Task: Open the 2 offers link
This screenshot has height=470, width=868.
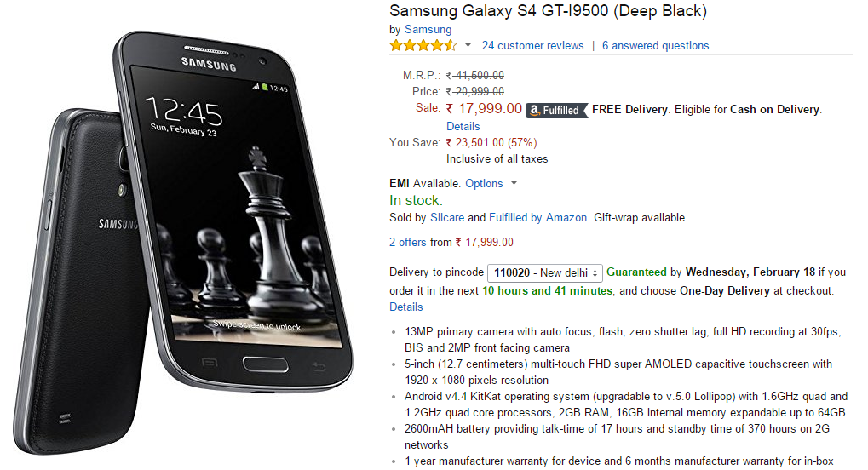Action: [407, 242]
